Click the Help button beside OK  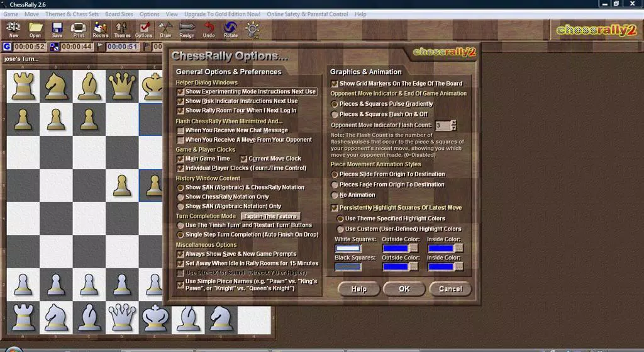point(358,288)
